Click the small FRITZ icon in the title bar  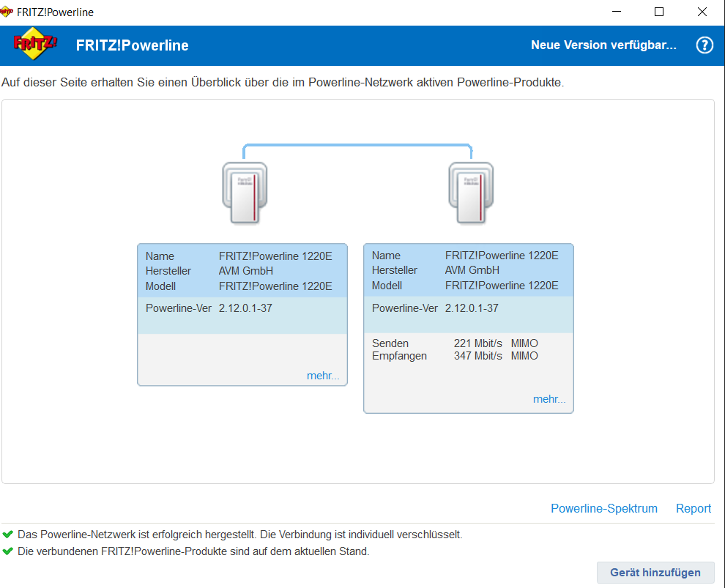(7, 12)
